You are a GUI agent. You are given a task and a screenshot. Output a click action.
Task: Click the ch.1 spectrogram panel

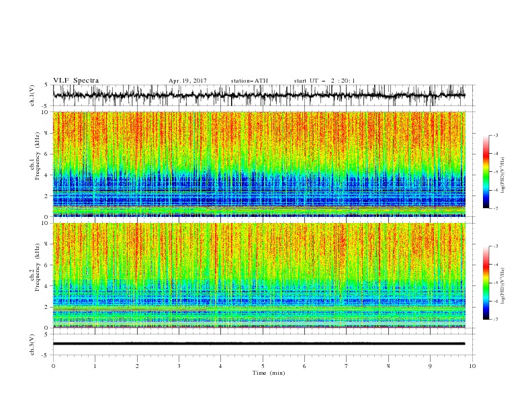click(259, 164)
